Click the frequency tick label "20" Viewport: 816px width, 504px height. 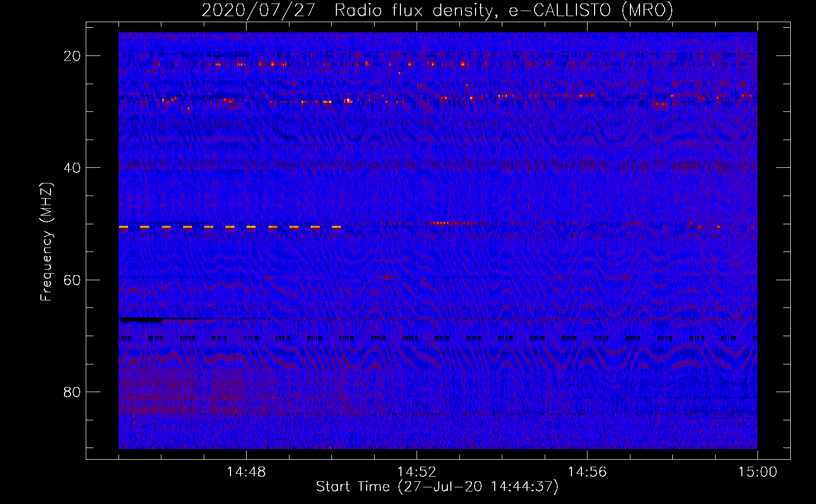pyautogui.click(x=73, y=55)
